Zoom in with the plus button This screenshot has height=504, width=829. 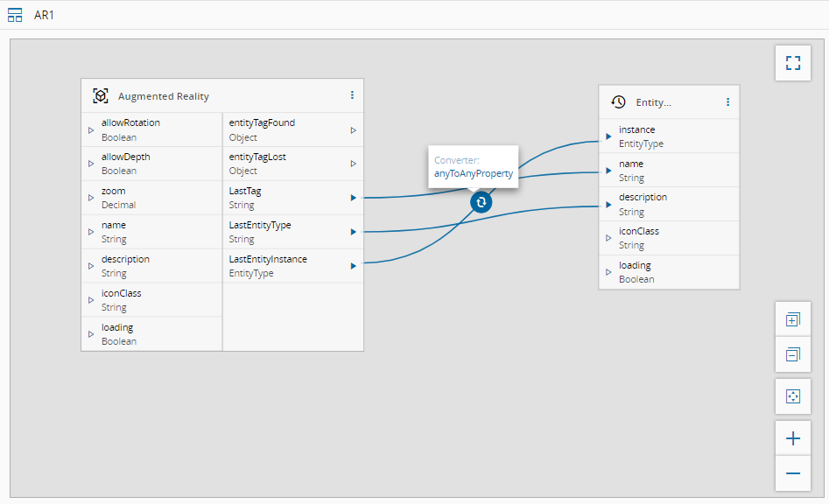(792, 438)
